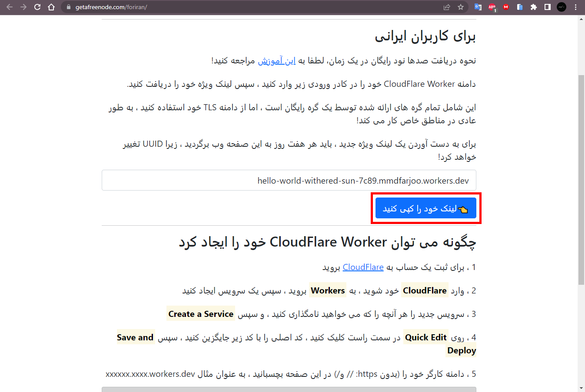
Task: Open the profile avatar menu
Action: click(562, 7)
